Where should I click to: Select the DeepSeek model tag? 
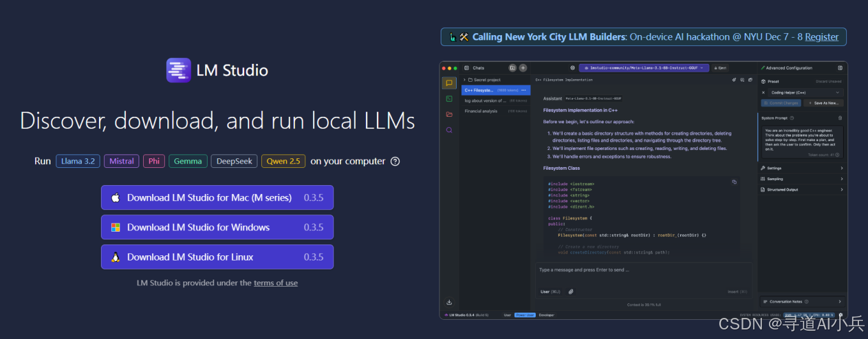point(234,161)
